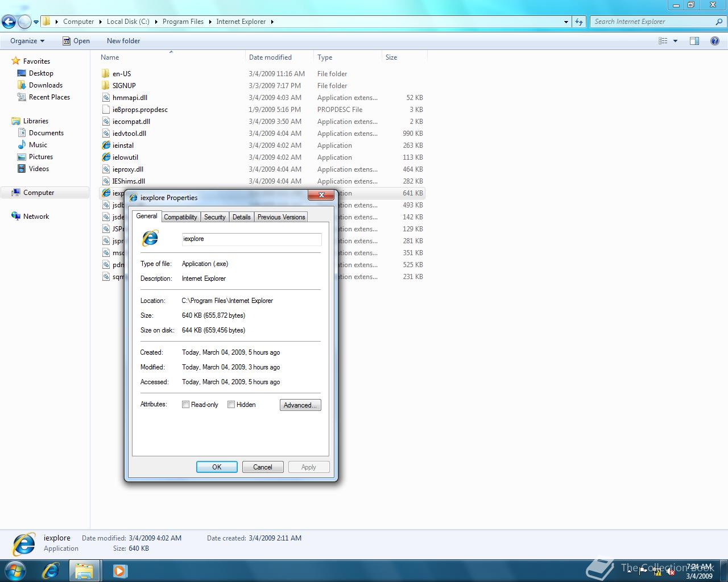Click the search magnifier icon
This screenshot has width=728, height=582.
[719, 22]
